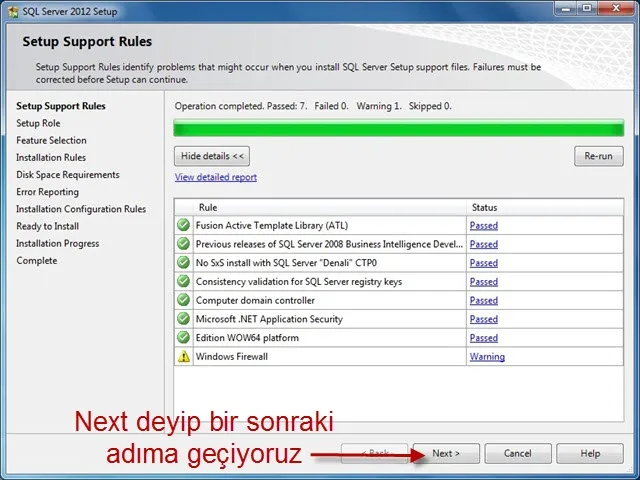
Task: Click yellow warning icon for Windows Firewall
Action: [184, 356]
